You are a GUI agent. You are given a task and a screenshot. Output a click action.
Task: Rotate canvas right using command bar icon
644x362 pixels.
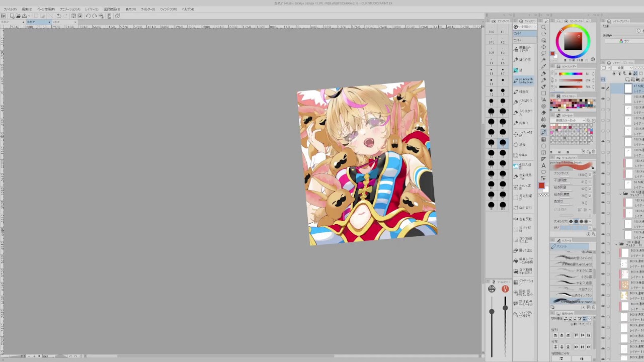coord(94,16)
